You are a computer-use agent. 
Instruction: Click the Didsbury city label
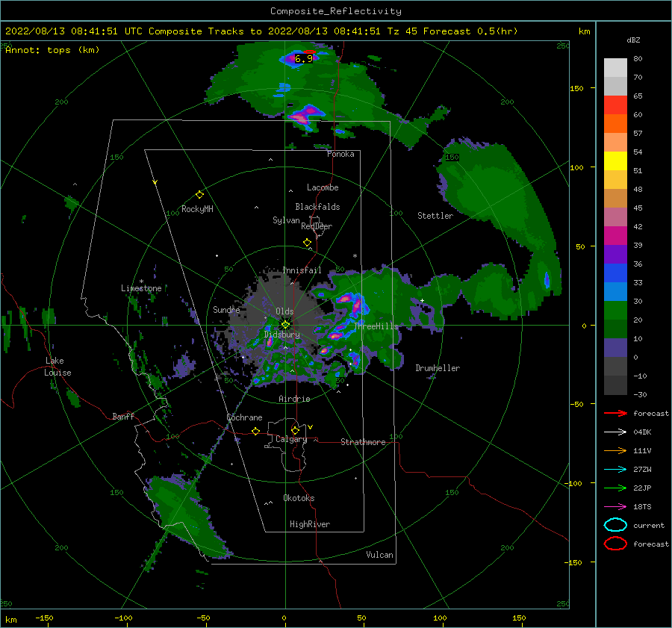pyautogui.click(x=281, y=335)
